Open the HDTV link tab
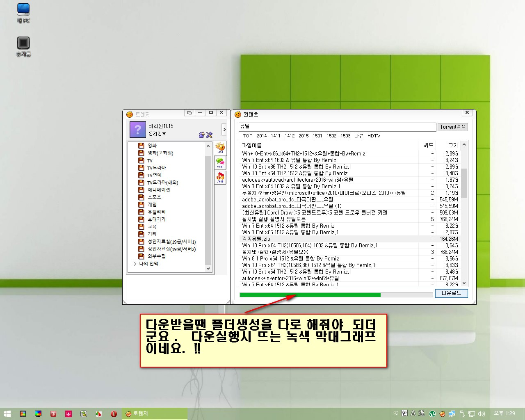 tap(374, 136)
